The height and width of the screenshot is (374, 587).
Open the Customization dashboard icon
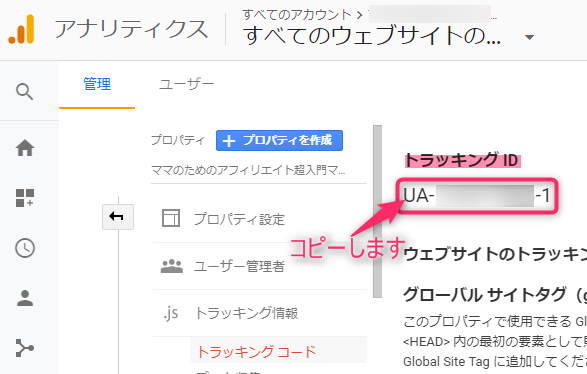click(x=25, y=198)
